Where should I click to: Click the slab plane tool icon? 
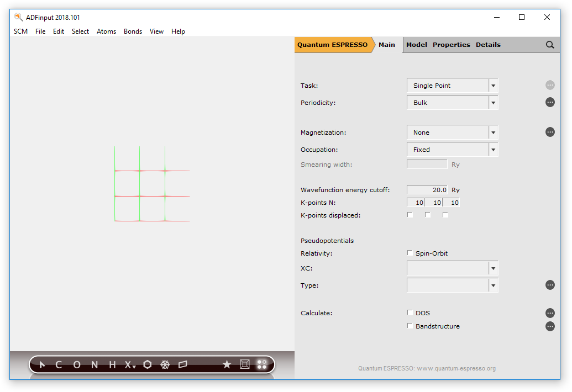pos(183,364)
